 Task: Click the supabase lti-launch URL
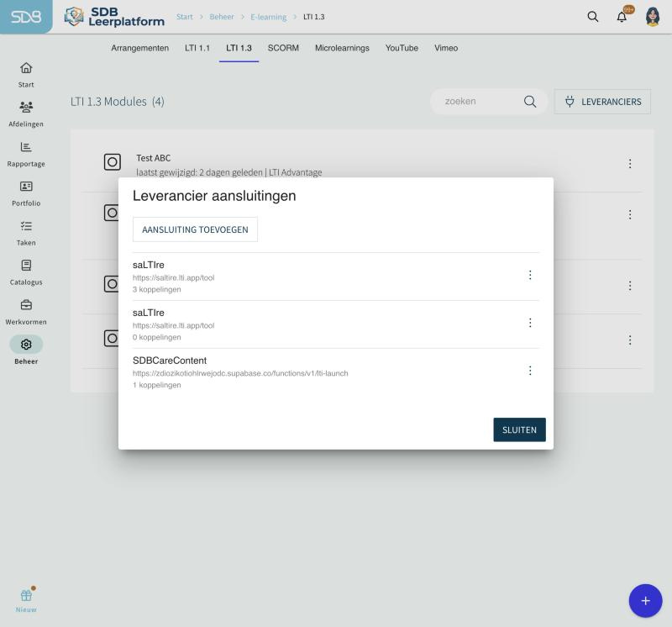coord(240,373)
